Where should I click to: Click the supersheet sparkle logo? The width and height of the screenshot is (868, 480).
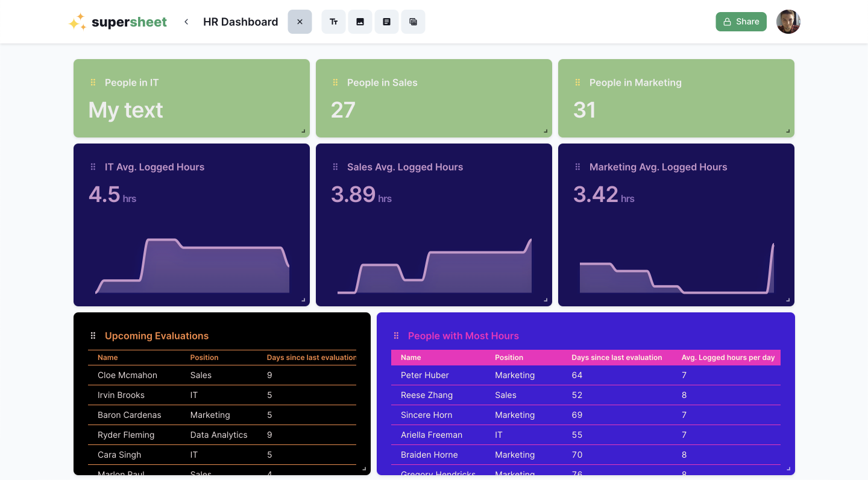77,22
